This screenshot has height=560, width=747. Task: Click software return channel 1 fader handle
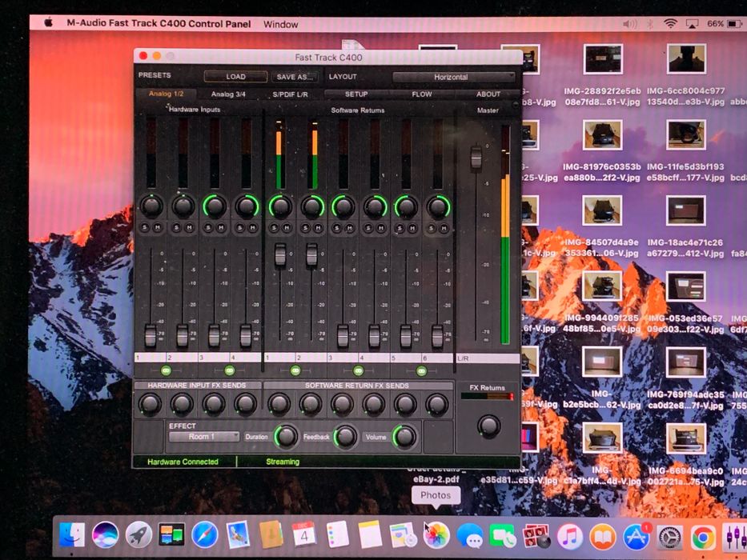pos(280,254)
